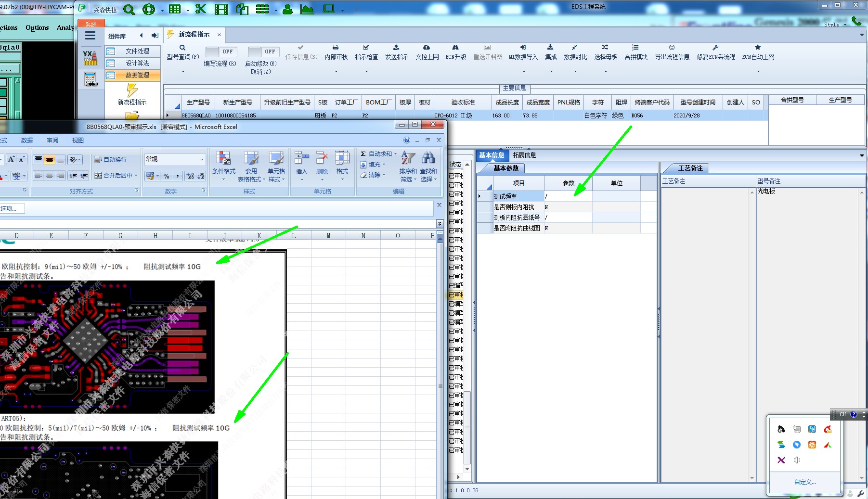
Task: Click the calculator icon in EDS sidebar
Action: click(x=91, y=79)
